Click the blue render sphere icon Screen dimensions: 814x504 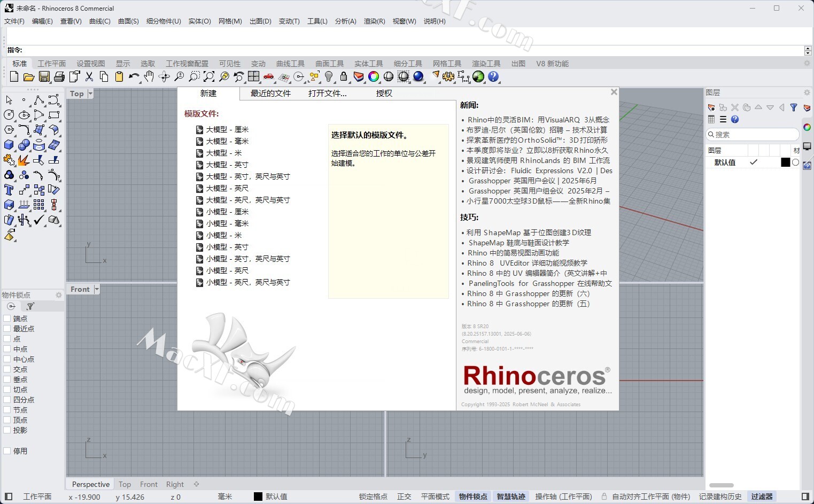tap(418, 76)
